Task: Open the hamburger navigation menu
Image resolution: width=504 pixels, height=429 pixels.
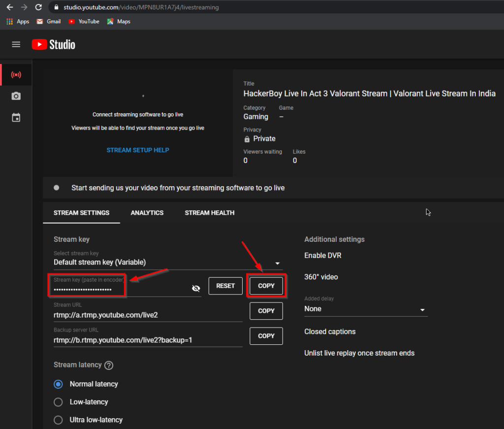Action: point(16,44)
